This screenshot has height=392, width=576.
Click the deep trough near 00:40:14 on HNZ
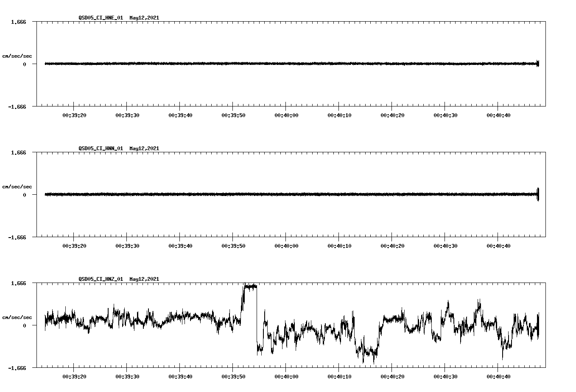click(x=367, y=358)
